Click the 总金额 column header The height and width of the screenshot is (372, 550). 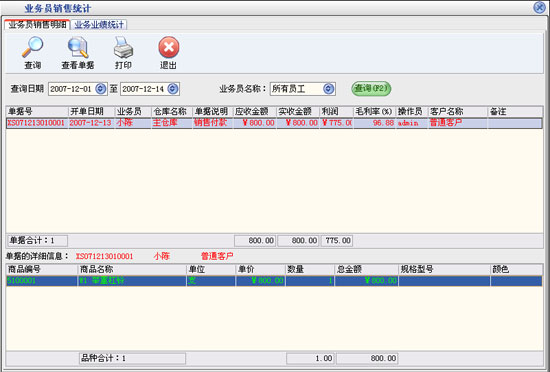point(366,270)
